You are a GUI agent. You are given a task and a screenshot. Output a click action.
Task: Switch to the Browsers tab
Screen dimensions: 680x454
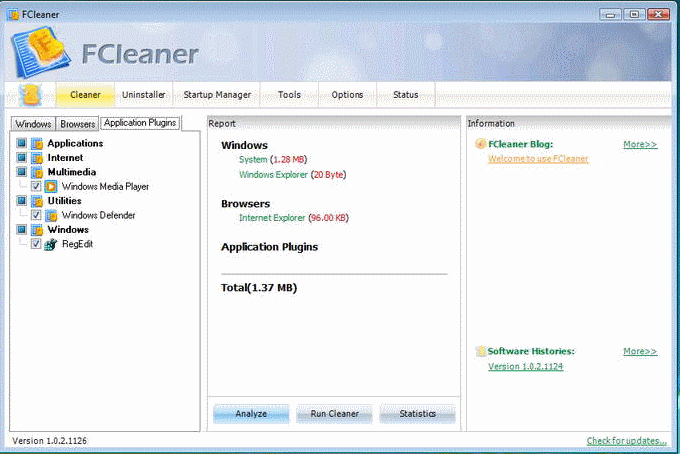coord(77,124)
